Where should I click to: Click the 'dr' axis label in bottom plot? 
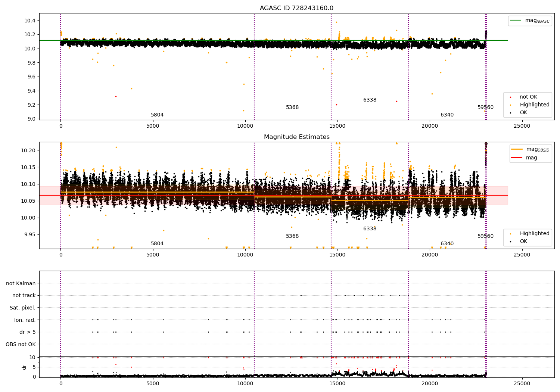coord(24,367)
